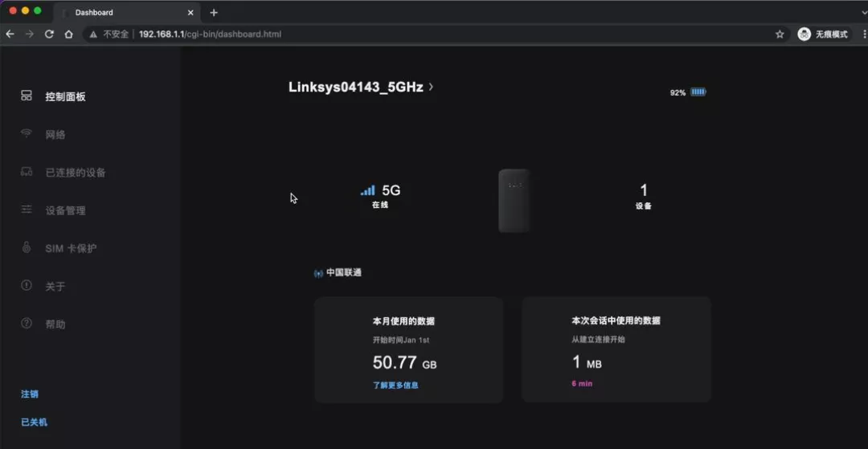Open the 帮助 menu item
Image resolution: width=868 pixels, height=449 pixels.
(x=55, y=324)
